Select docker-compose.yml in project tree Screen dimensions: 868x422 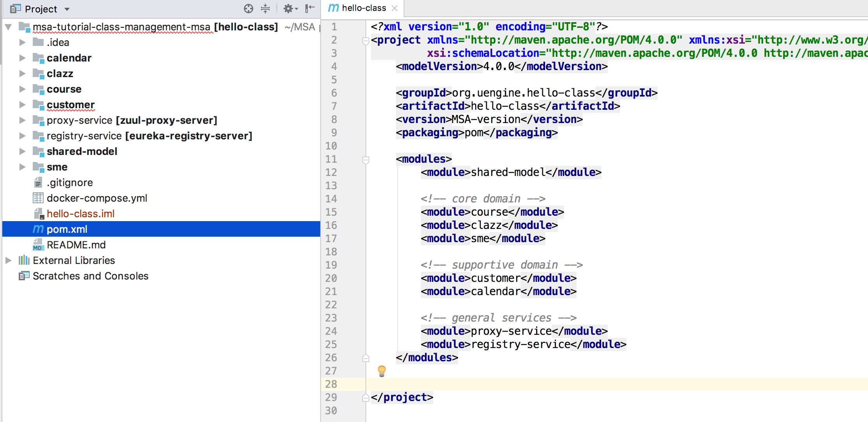(x=97, y=198)
